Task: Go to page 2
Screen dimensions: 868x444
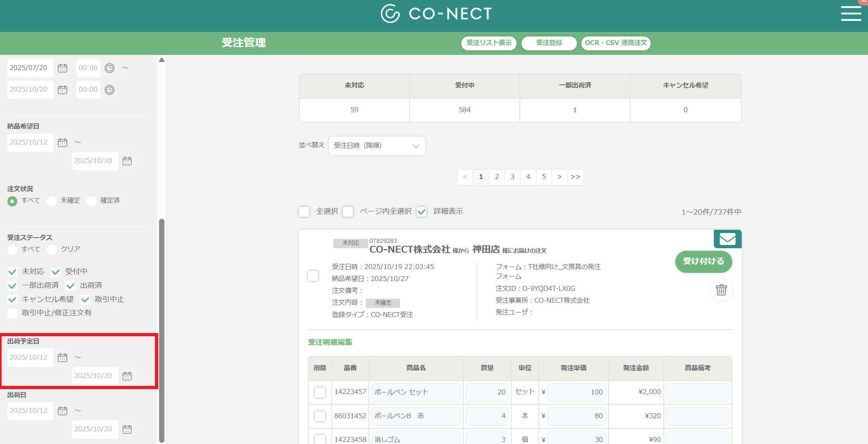Action: tap(497, 177)
